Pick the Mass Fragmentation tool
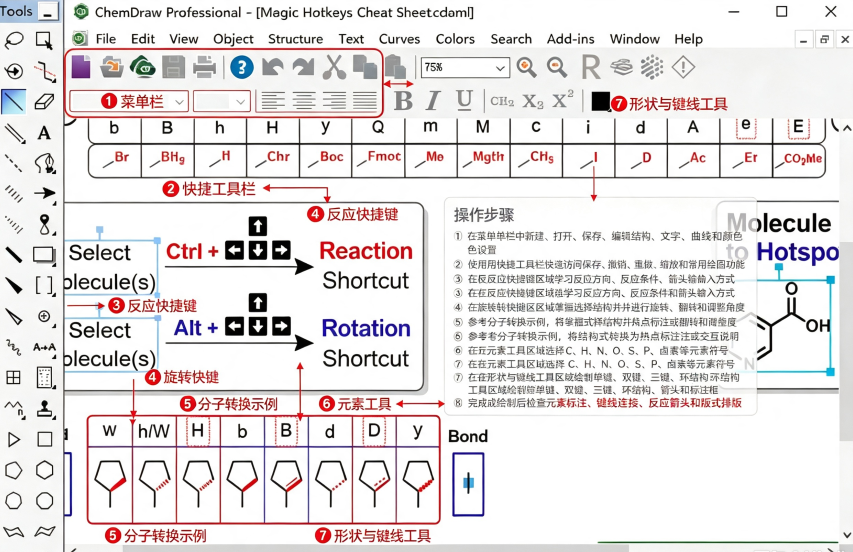 coord(44,71)
